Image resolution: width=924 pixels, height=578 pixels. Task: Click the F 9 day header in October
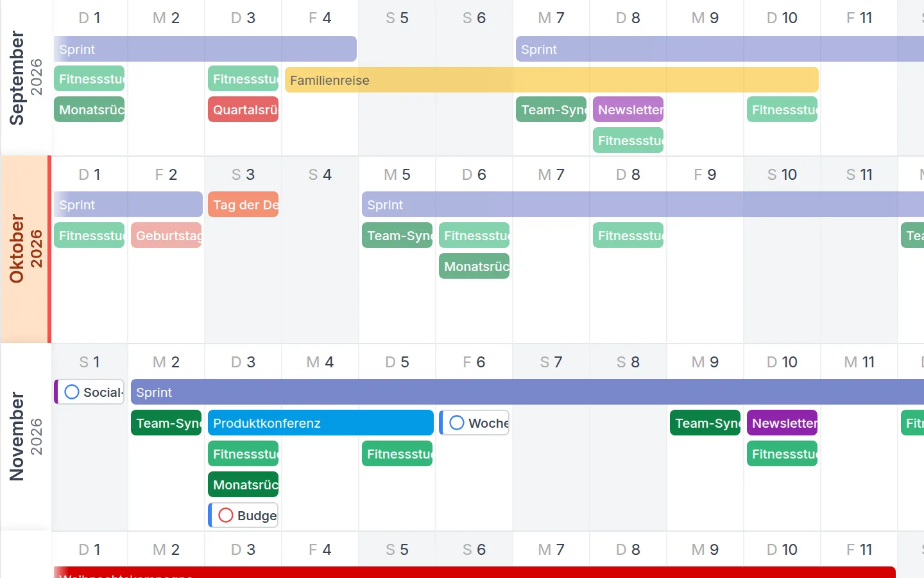point(705,175)
